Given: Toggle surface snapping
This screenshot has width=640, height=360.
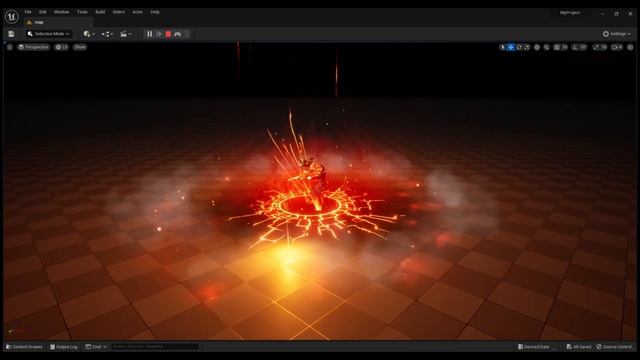Looking at the screenshot, I should [547, 47].
